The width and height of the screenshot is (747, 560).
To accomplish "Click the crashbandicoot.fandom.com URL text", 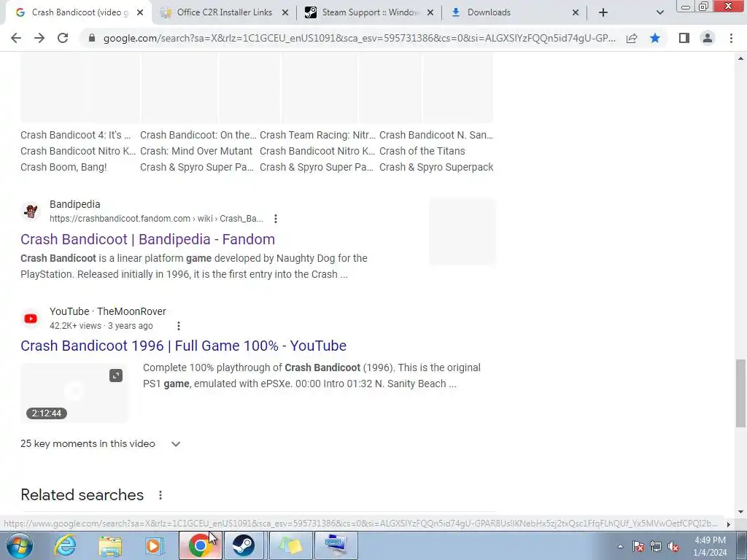I will pyautogui.click(x=156, y=219).
